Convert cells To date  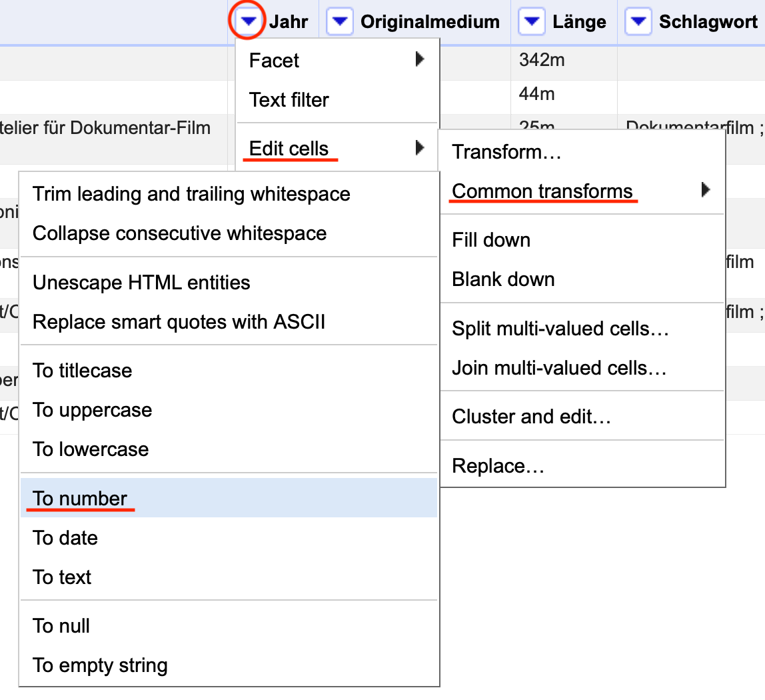229,537
